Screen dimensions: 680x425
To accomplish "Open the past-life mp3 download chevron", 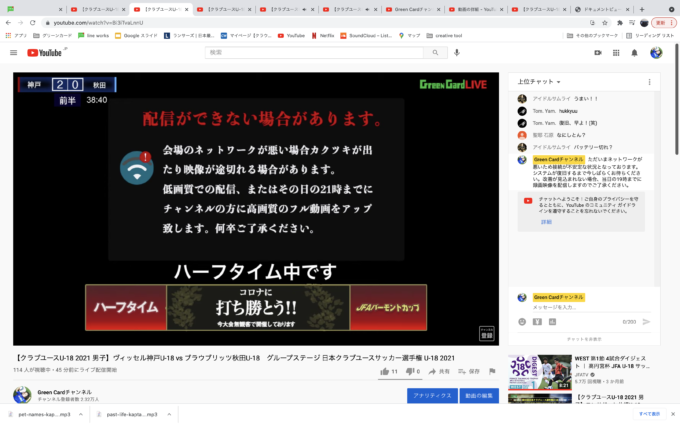I will pos(169,415).
